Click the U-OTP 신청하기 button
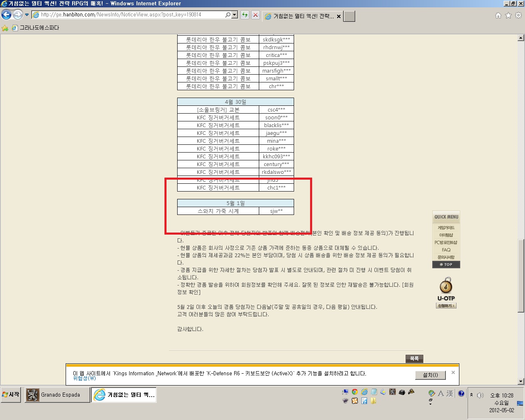 [x=446, y=306]
